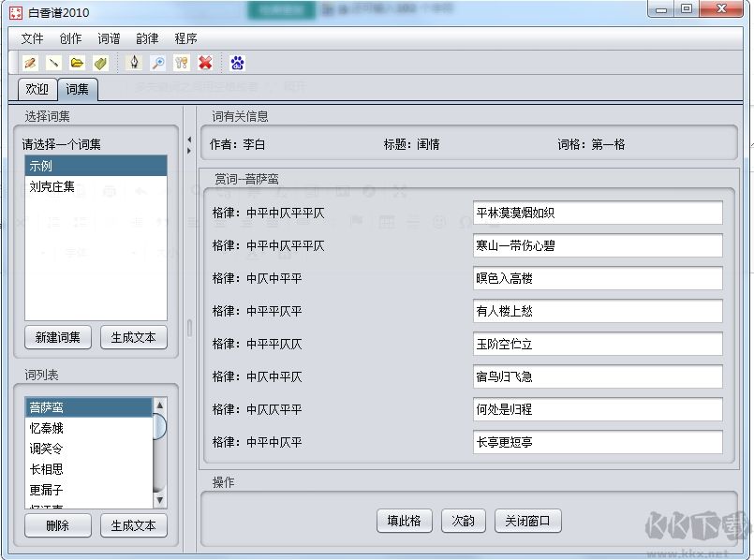Screen dimensions: 754x560
Task: Click the field containing 长亭更短亭
Action: coord(598,442)
